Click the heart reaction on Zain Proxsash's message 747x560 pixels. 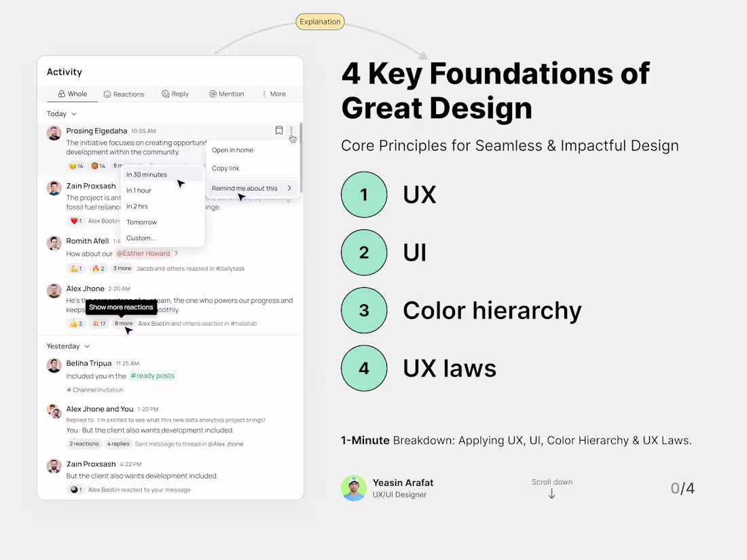pyautogui.click(x=75, y=220)
